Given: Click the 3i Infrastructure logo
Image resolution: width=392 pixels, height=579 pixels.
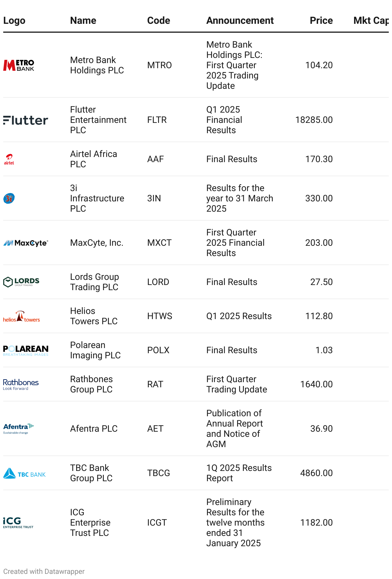Looking at the screenshot, I should 9,198.
